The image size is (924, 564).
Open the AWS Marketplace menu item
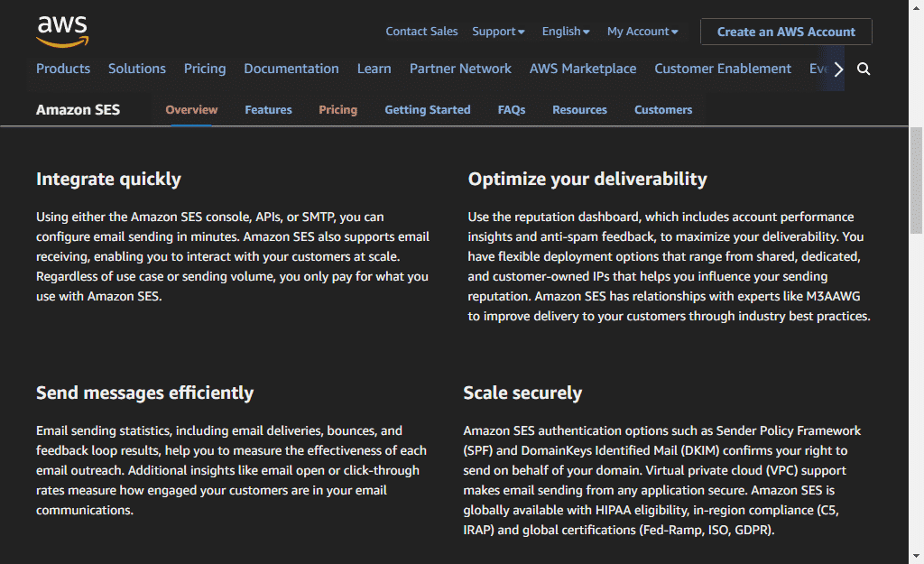click(x=582, y=69)
